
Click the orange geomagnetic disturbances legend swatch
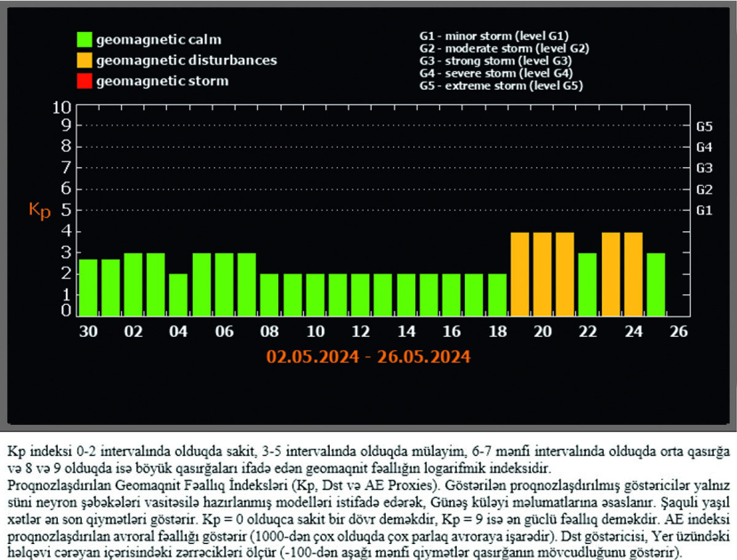point(84,60)
